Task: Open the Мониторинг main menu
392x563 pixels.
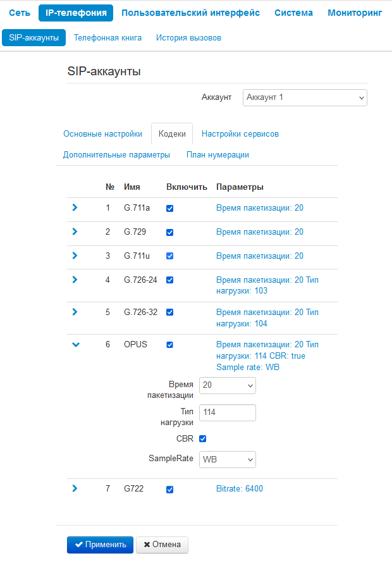Action: tap(355, 13)
